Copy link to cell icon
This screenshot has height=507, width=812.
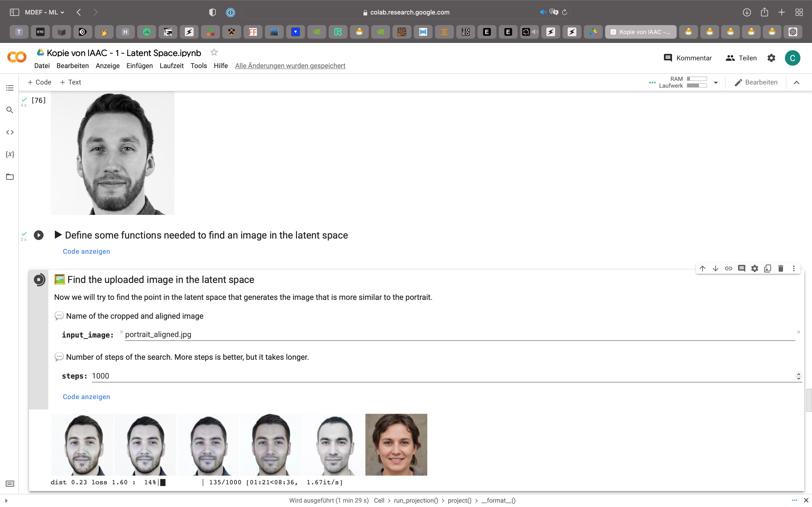click(728, 268)
